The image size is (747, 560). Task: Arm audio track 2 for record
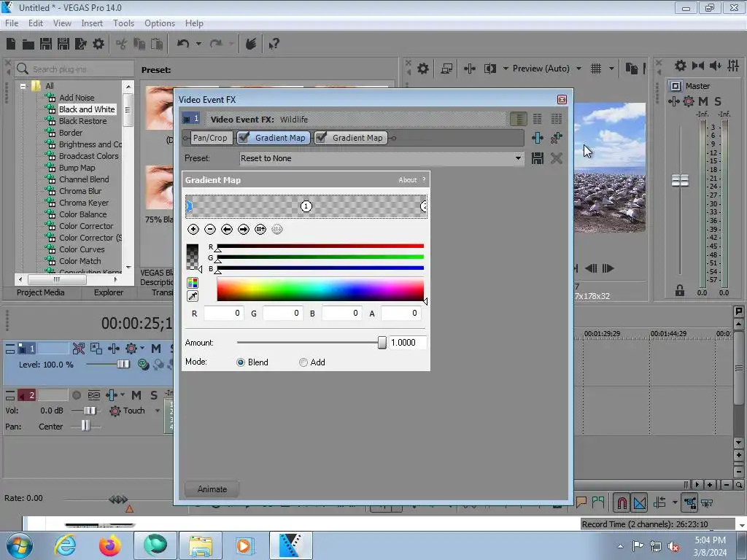click(x=76, y=395)
